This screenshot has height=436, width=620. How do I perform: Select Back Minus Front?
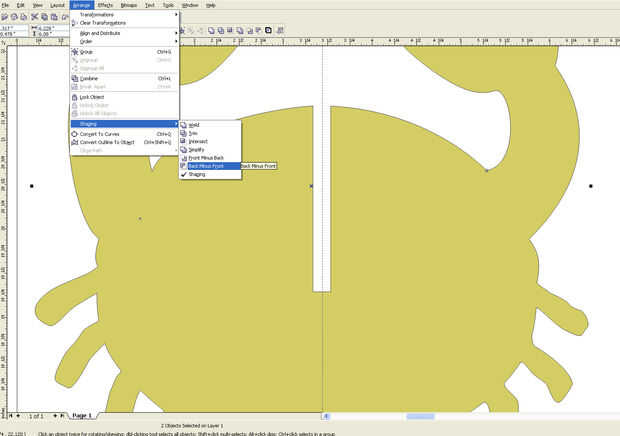coord(210,166)
